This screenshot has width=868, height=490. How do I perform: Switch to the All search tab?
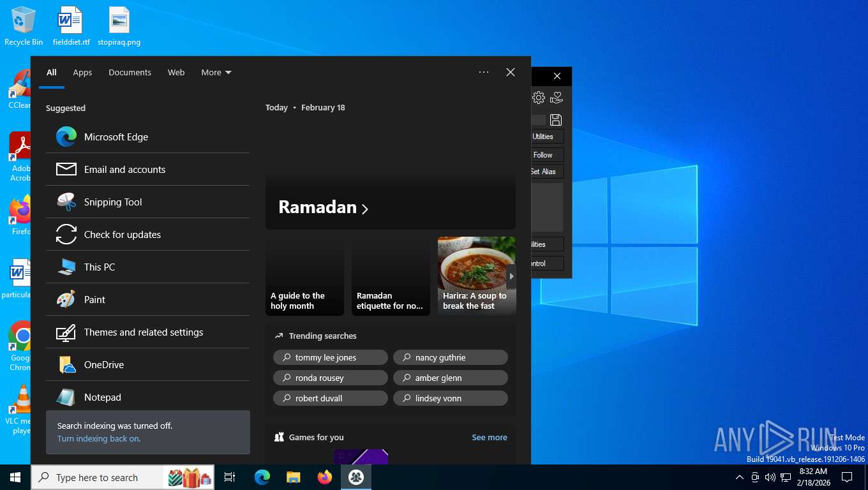52,73
